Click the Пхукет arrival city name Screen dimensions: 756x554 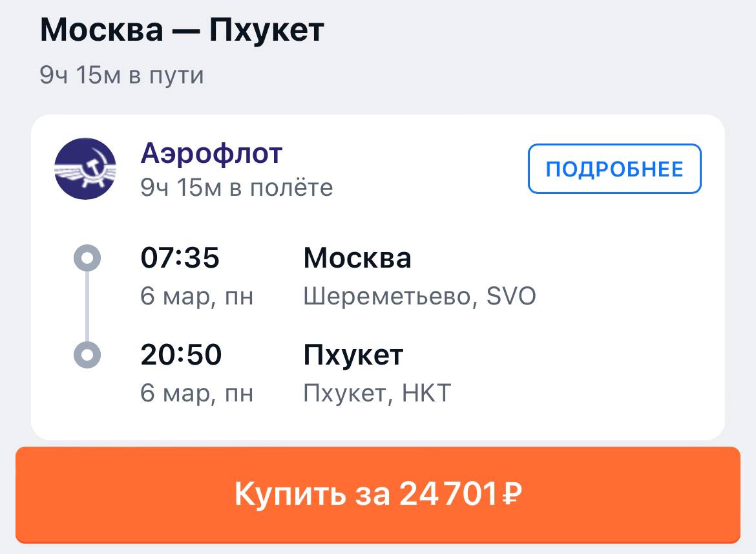point(353,355)
